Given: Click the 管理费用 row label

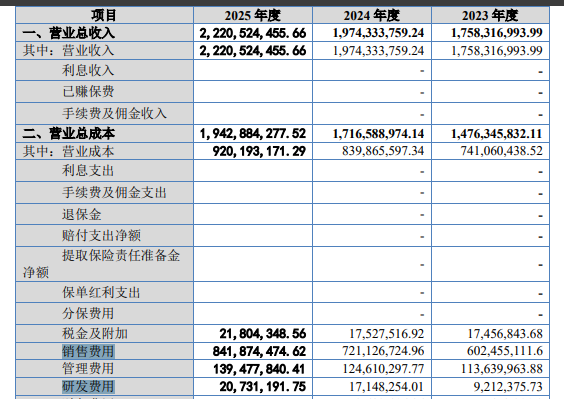Looking at the screenshot, I should tap(88, 368).
